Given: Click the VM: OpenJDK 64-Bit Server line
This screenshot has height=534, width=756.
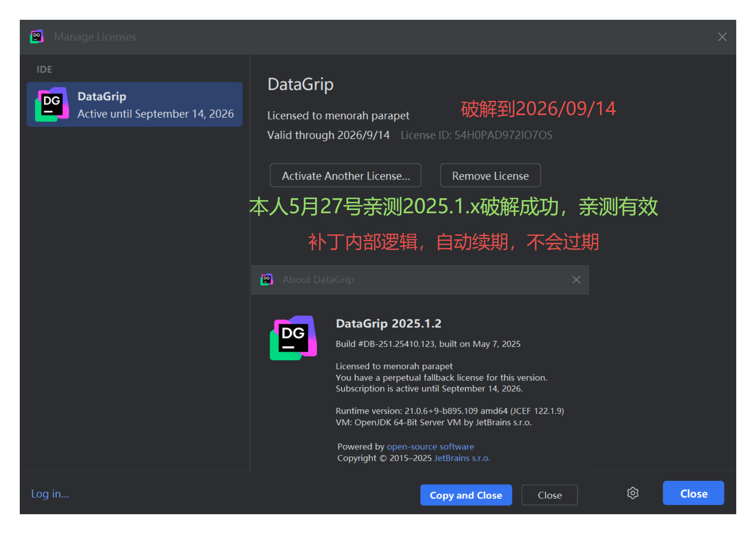Looking at the screenshot, I should pyautogui.click(x=433, y=422).
